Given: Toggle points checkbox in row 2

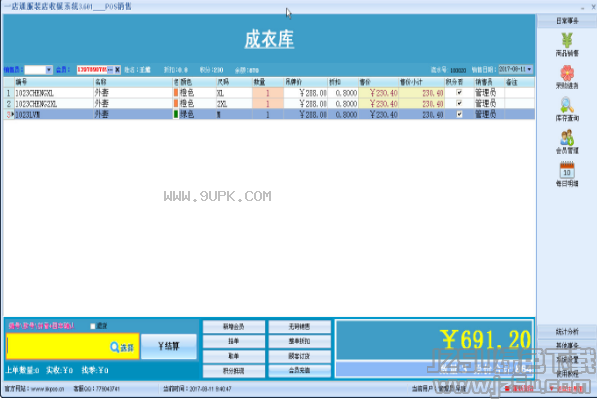Looking at the screenshot, I should (x=459, y=103).
